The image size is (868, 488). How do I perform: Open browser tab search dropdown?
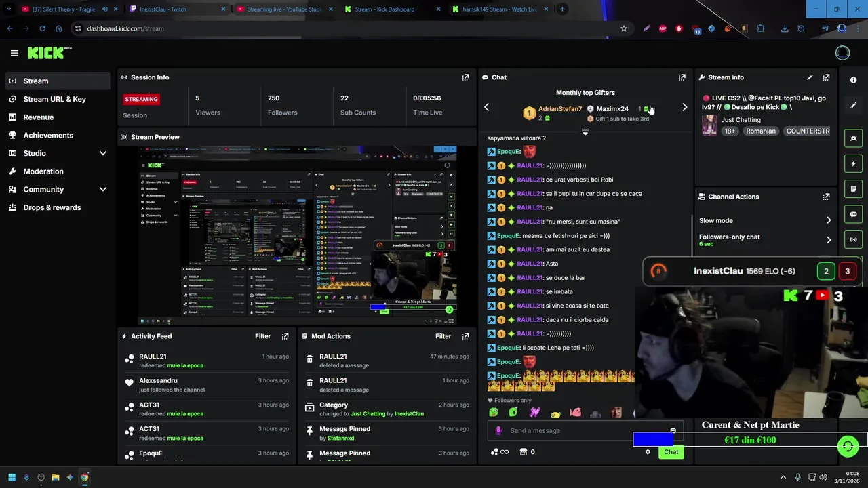click(9, 9)
